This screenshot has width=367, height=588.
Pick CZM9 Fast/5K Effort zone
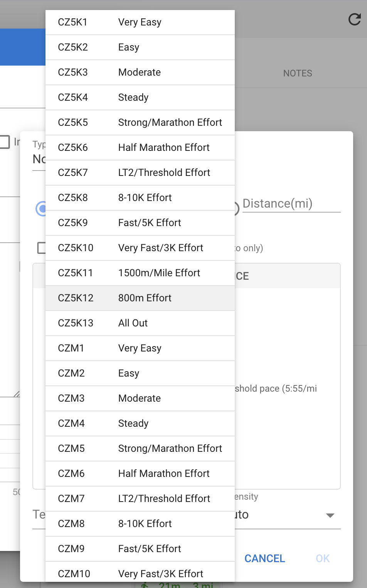coord(140,549)
